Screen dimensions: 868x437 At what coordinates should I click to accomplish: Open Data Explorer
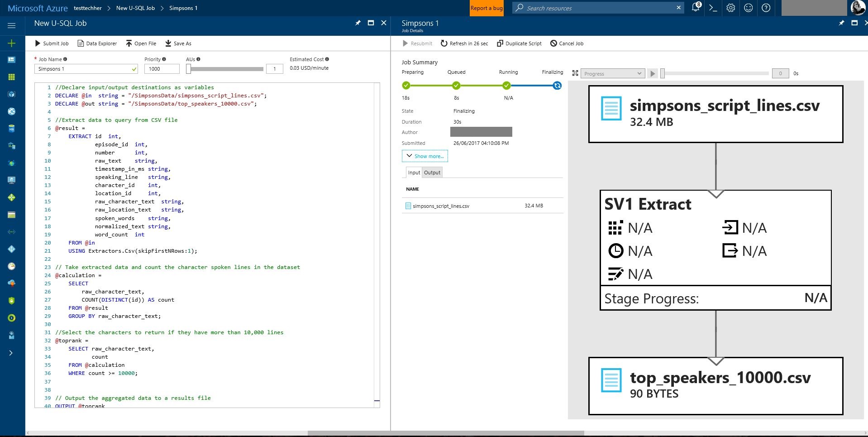pyautogui.click(x=97, y=43)
